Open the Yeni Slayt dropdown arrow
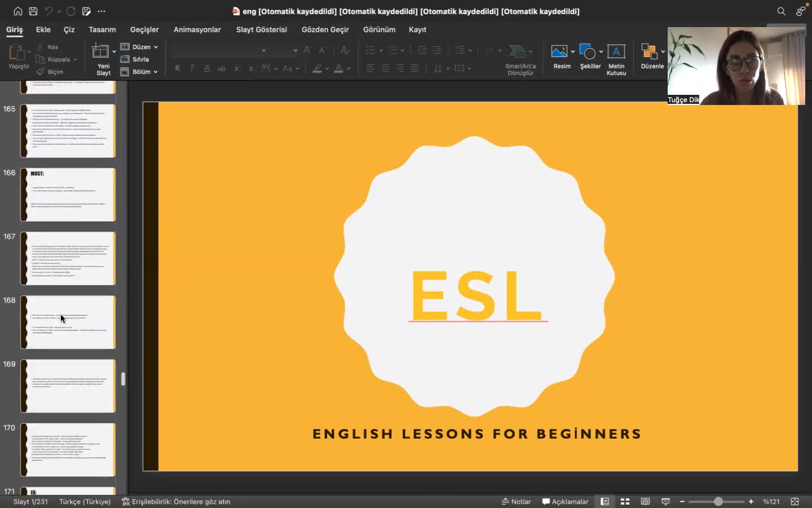Viewport: 812px width, 508px height. click(x=114, y=51)
